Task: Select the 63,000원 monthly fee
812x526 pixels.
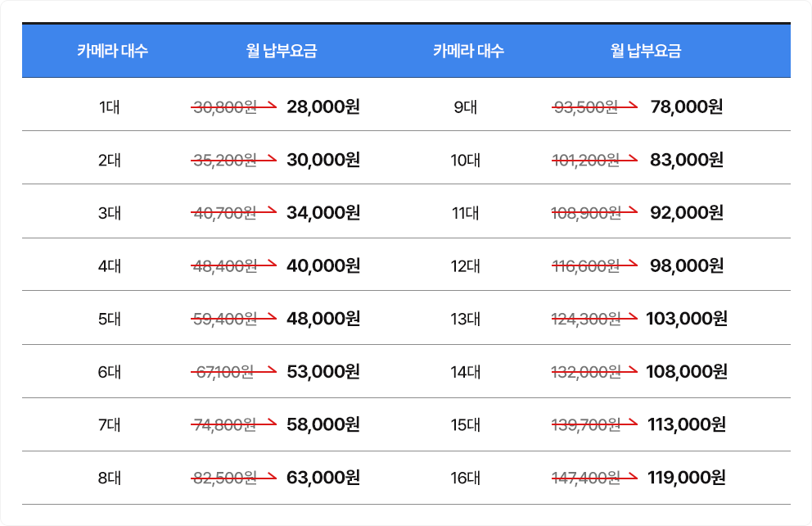Action: coord(323,478)
